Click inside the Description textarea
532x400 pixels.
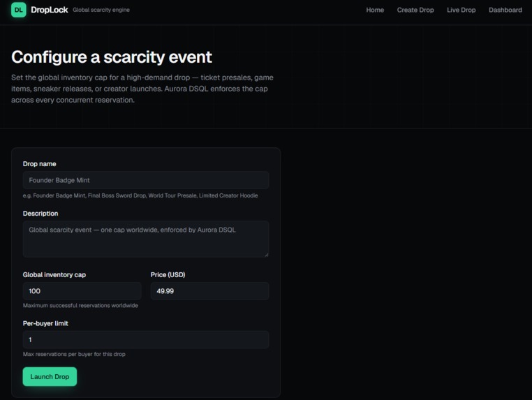pyautogui.click(x=146, y=239)
